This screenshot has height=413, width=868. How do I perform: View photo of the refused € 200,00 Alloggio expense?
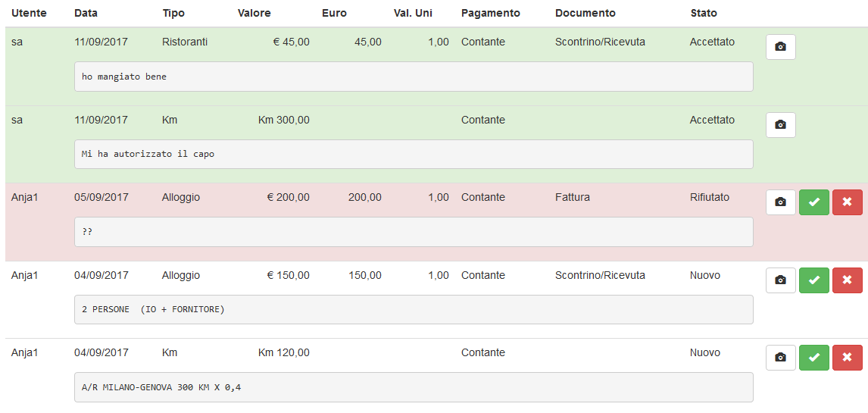click(780, 202)
